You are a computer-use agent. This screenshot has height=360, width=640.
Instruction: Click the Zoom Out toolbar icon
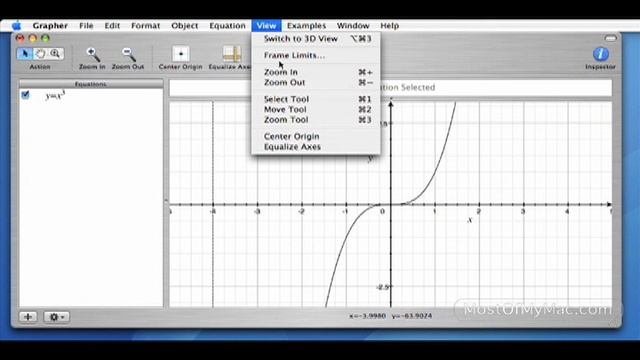click(128, 54)
